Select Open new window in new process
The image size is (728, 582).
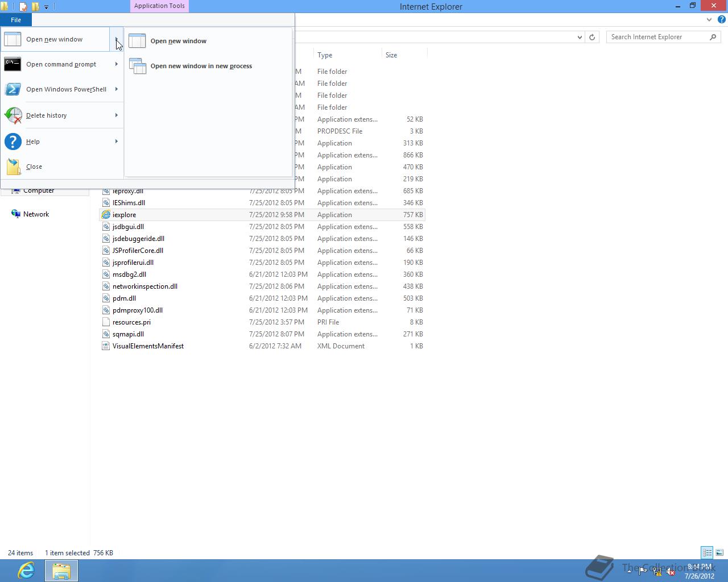[x=208, y=66]
